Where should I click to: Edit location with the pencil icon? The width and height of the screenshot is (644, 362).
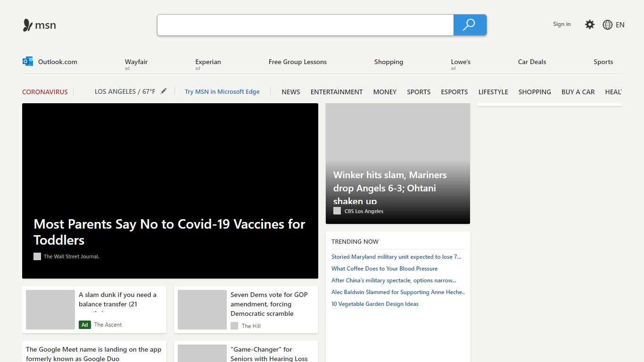[164, 91]
